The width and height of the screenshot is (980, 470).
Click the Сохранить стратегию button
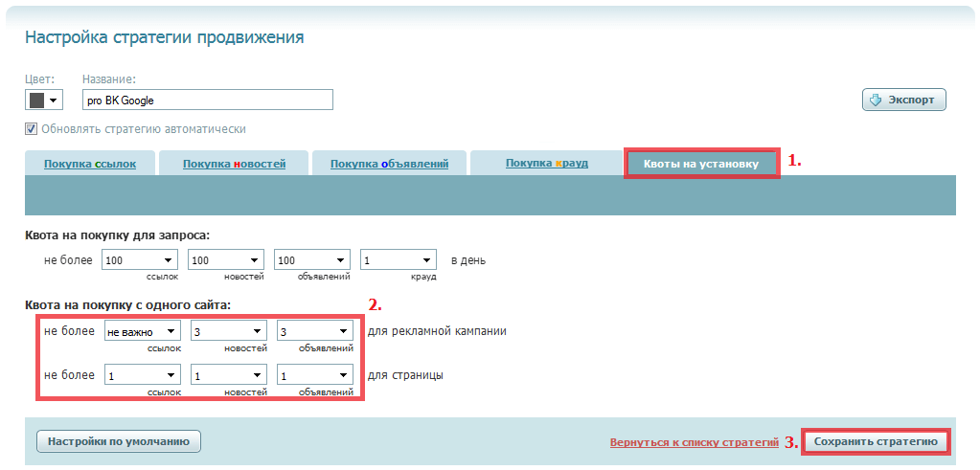[877, 441]
